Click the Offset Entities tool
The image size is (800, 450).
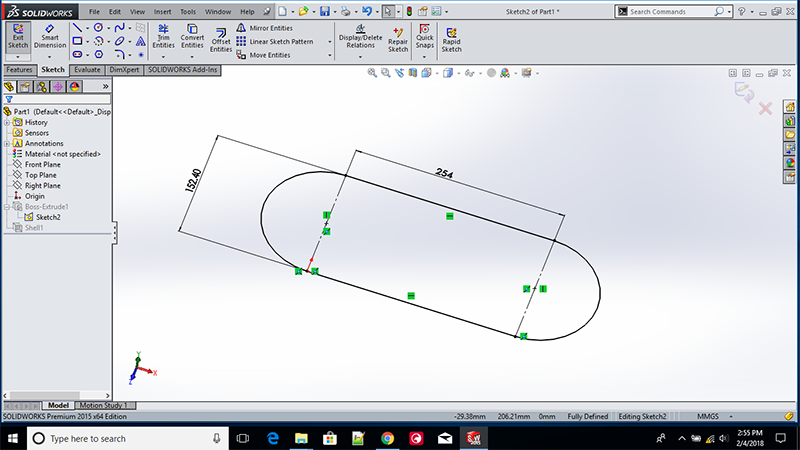tap(221, 40)
